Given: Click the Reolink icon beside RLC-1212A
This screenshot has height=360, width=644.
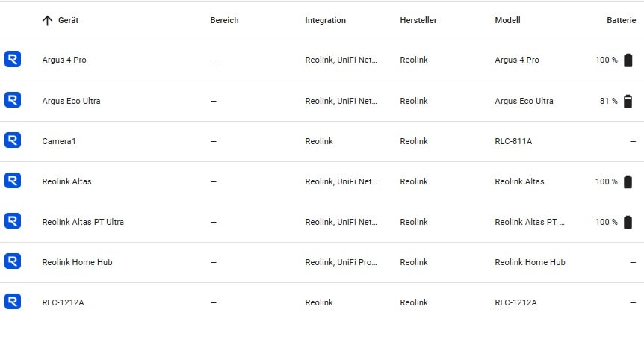Looking at the screenshot, I should coord(13,301).
